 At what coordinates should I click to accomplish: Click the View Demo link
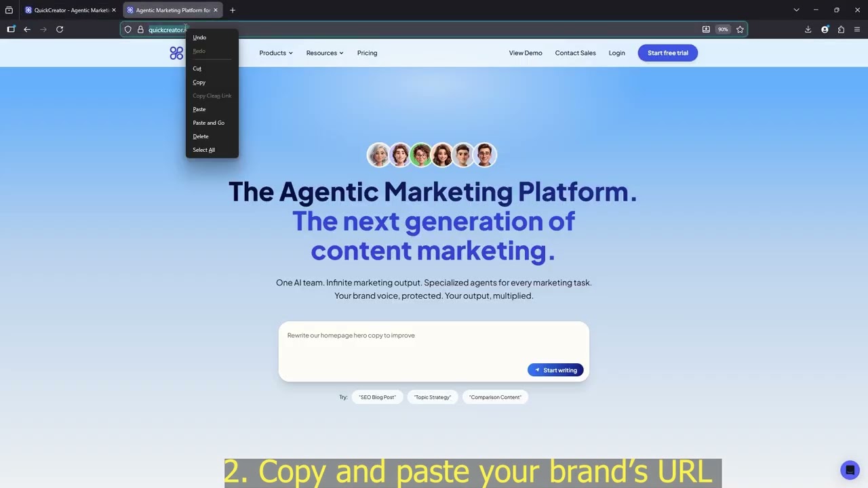click(526, 53)
